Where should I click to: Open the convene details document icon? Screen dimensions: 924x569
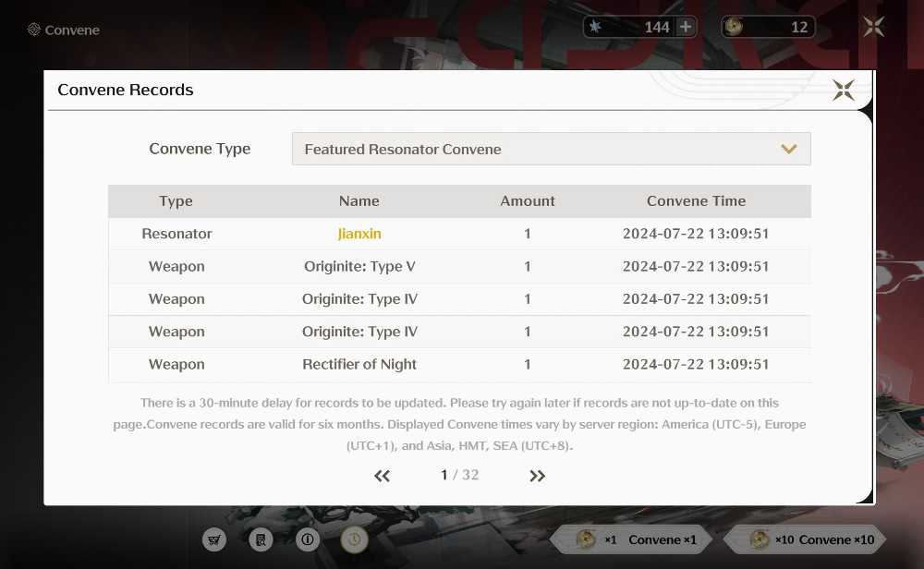261,539
